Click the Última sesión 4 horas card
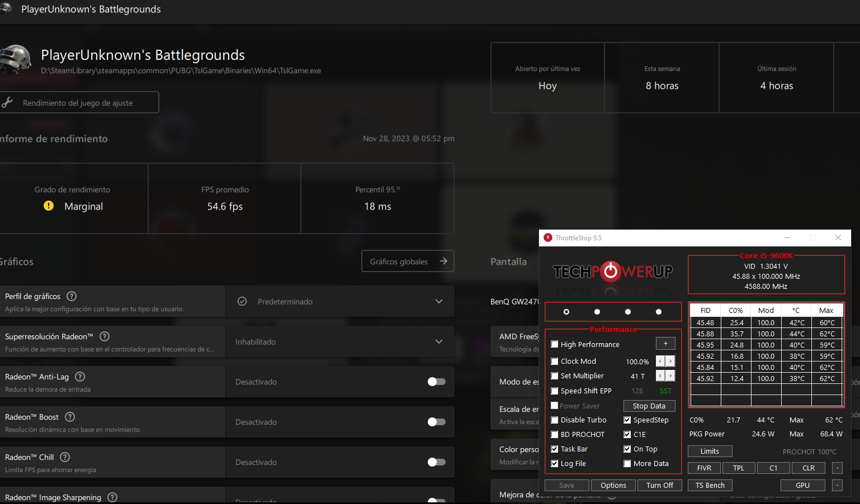This screenshot has height=504, width=860. tap(777, 78)
